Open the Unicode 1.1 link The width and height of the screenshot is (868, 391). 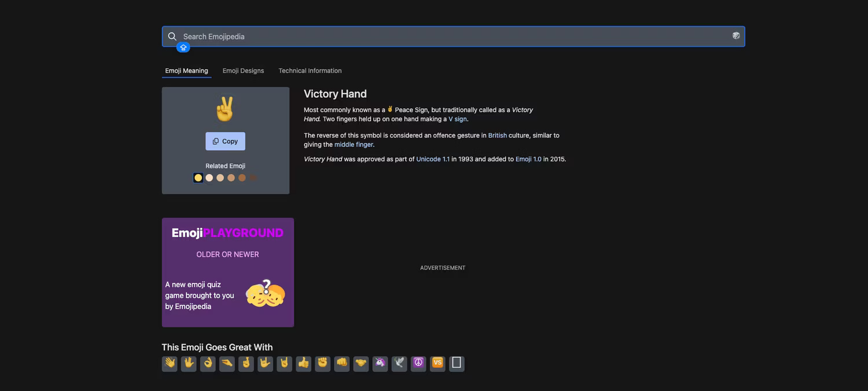coord(433,158)
